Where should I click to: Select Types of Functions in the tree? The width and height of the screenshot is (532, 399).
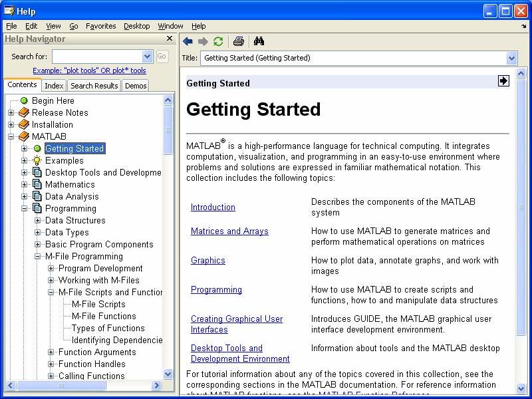coord(108,328)
